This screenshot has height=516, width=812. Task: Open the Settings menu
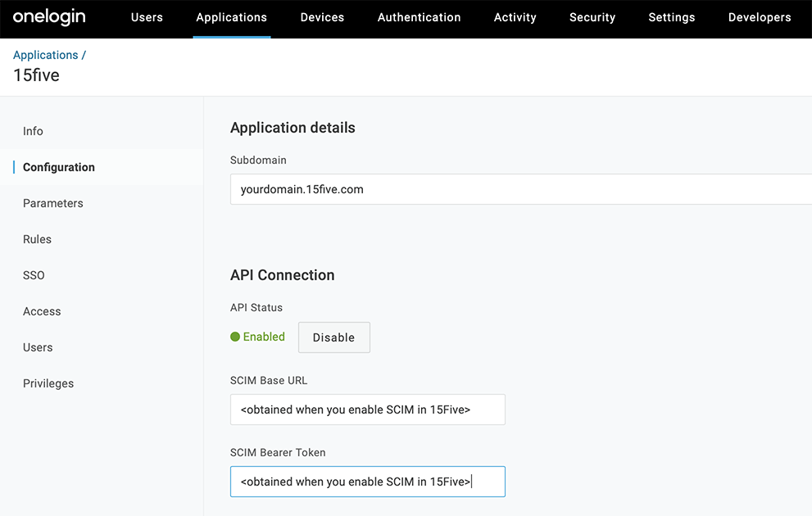click(671, 17)
